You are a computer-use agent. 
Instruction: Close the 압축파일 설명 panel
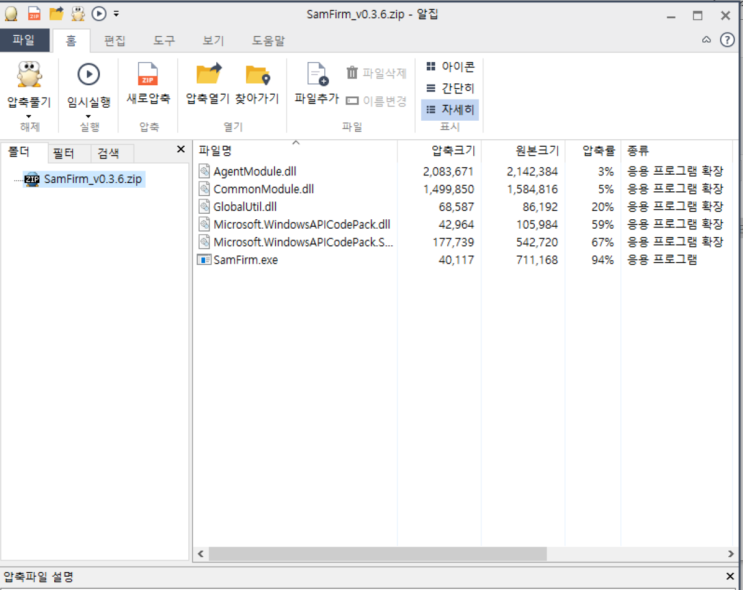tap(730, 576)
